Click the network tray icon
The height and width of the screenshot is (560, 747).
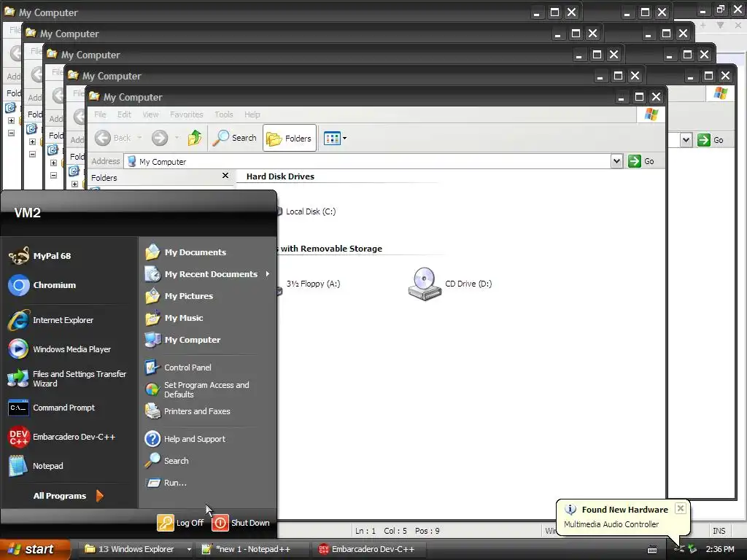coord(679,549)
